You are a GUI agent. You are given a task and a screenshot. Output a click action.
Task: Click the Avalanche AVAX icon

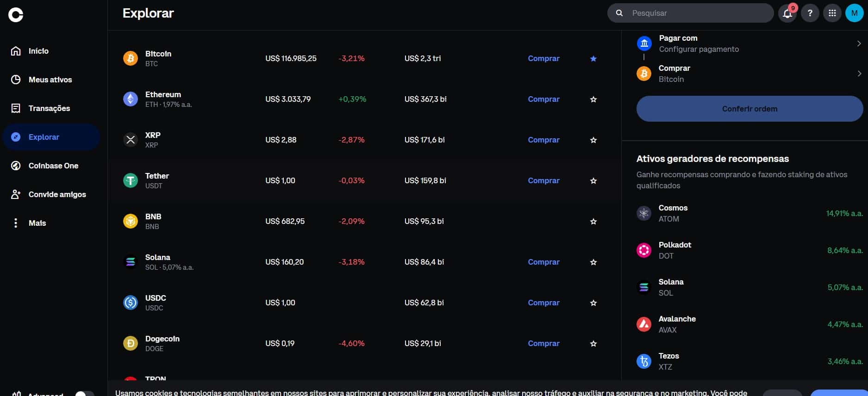644,324
